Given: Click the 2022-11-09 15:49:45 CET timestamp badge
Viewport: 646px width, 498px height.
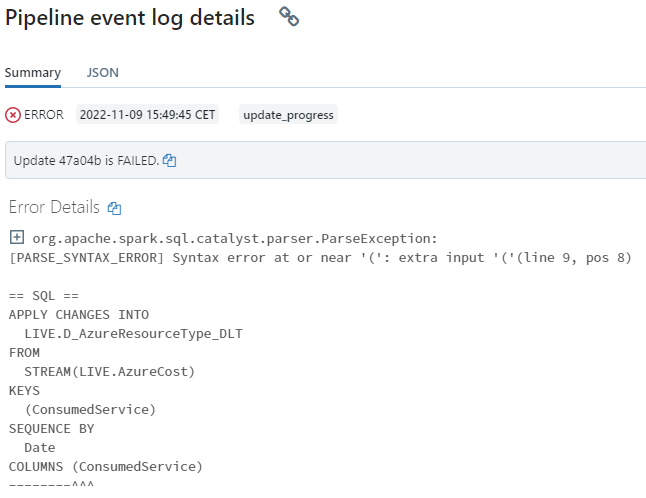Looking at the screenshot, I should pos(147,115).
